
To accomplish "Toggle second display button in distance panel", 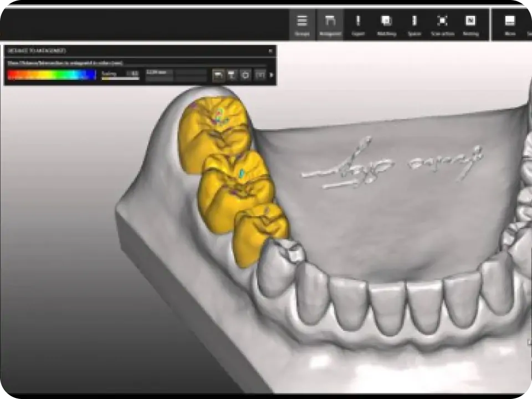I will [x=232, y=75].
